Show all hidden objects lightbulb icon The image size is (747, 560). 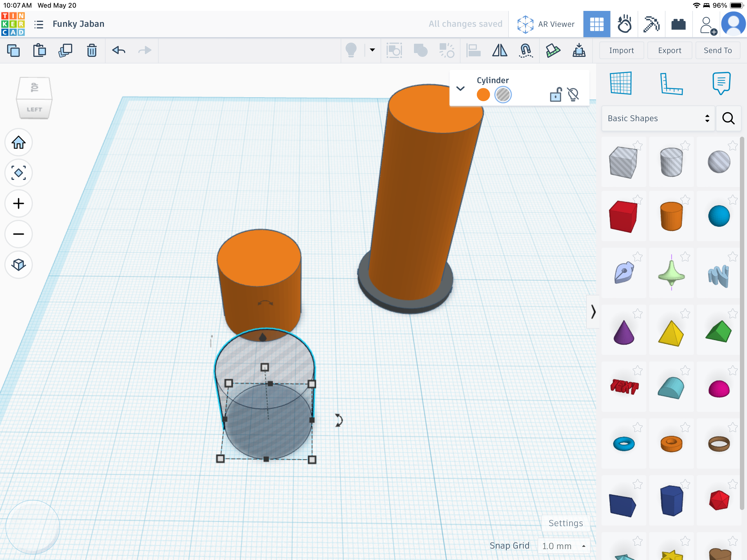click(351, 51)
